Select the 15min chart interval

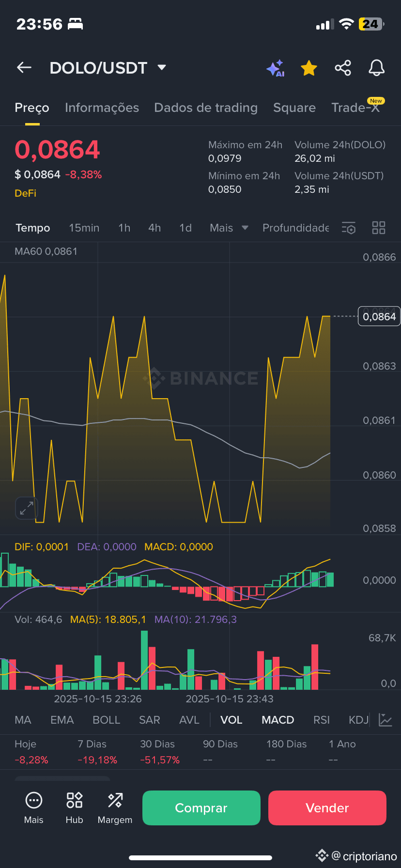click(84, 228)
